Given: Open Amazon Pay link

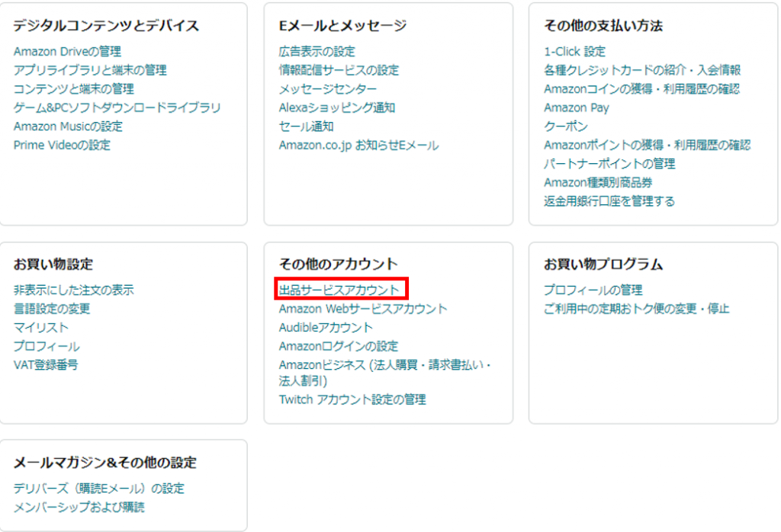Looking at the screenshot, I should point(577,107).
